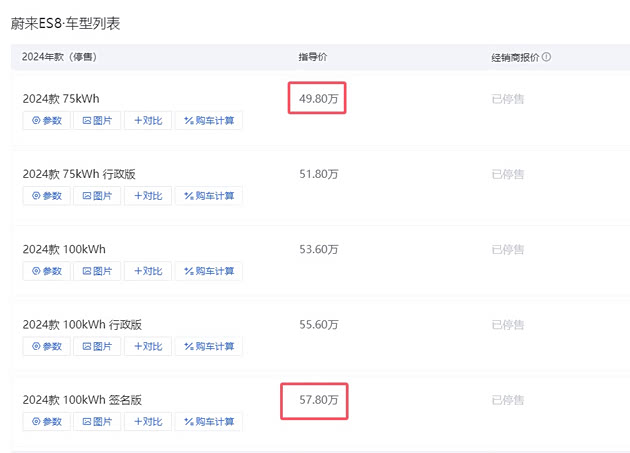Add 75kWh 行政版 to 对比

pos(148,196)
